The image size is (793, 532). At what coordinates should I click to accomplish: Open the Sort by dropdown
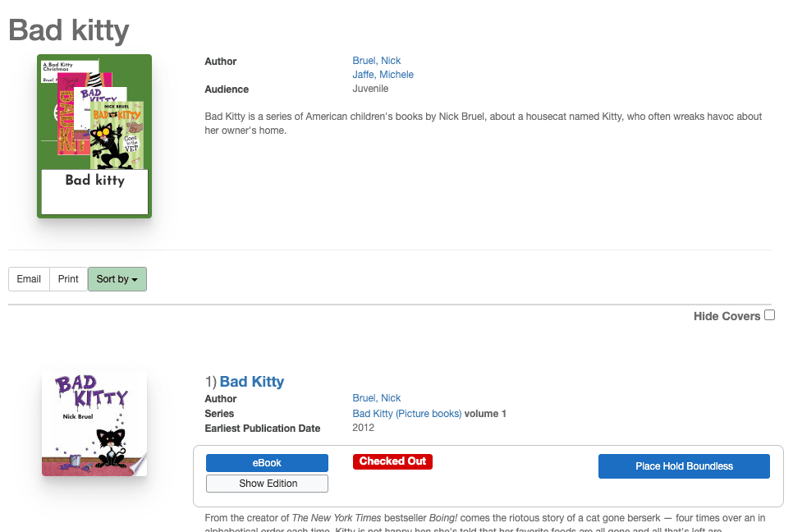click(x=117, y=279)
